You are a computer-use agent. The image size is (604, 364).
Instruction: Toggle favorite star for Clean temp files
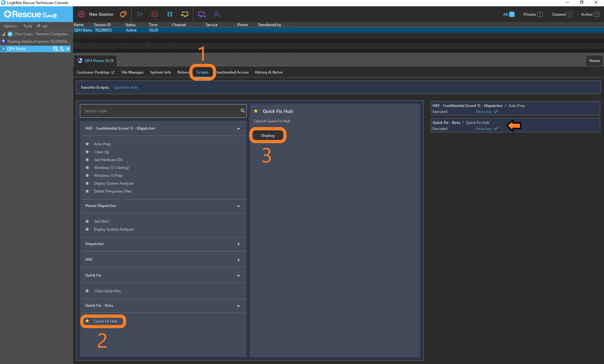click(x=87, y=291)
